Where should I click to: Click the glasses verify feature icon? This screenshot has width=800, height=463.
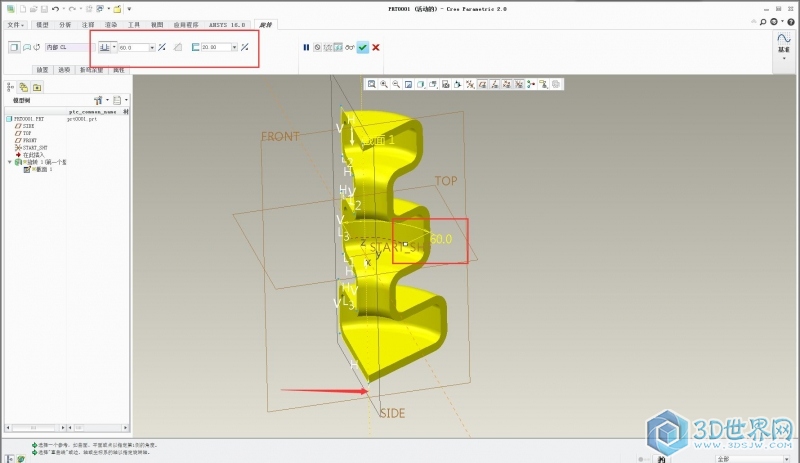pyautogui.click(x=349, y=47)
